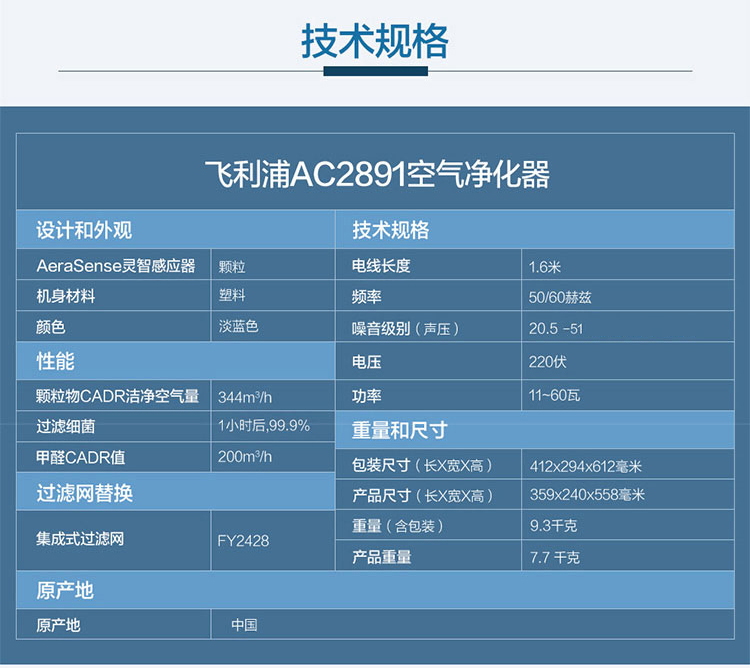
Task: Select the 1.6米 cable length value
Action: point(545,266)
